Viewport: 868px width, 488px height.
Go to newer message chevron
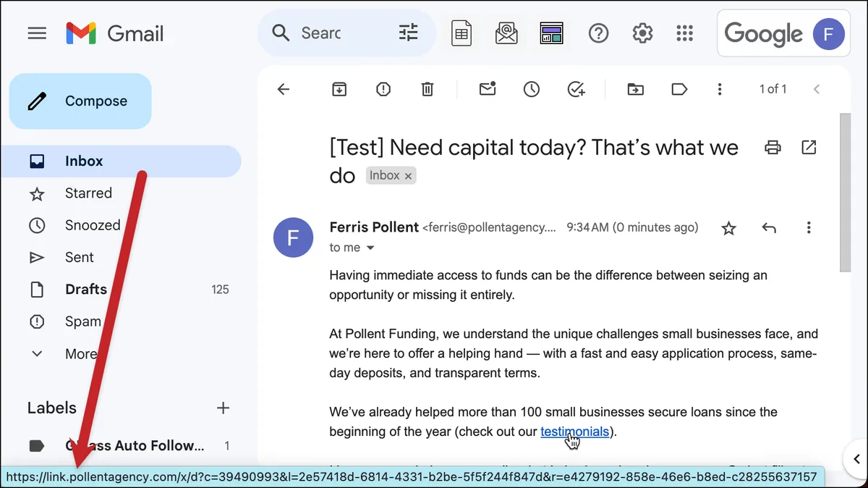coord(817,89)
